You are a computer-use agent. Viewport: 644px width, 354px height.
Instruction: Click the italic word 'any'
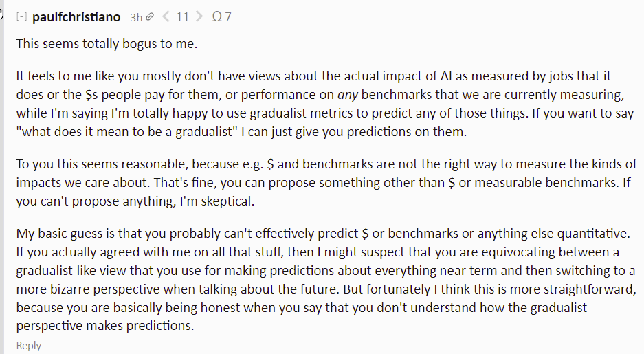(x=348, y=94)
